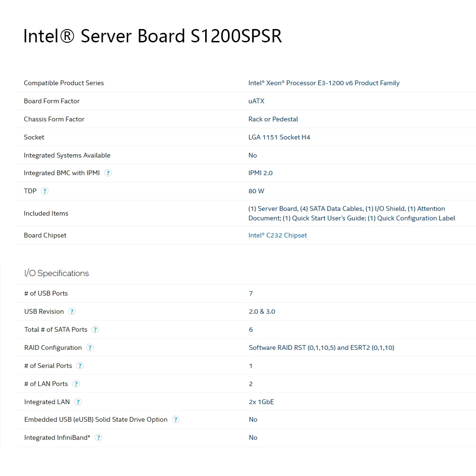This screenshot has width=476, height=476.
Task: Click the USB ports count value 7
Action: click(251, 293)
